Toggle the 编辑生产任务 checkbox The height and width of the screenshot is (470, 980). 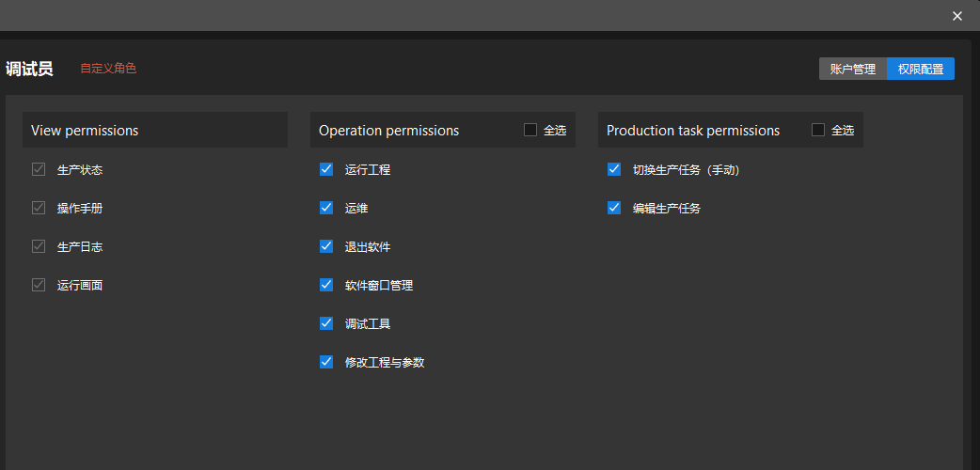[x=614, y=208]
